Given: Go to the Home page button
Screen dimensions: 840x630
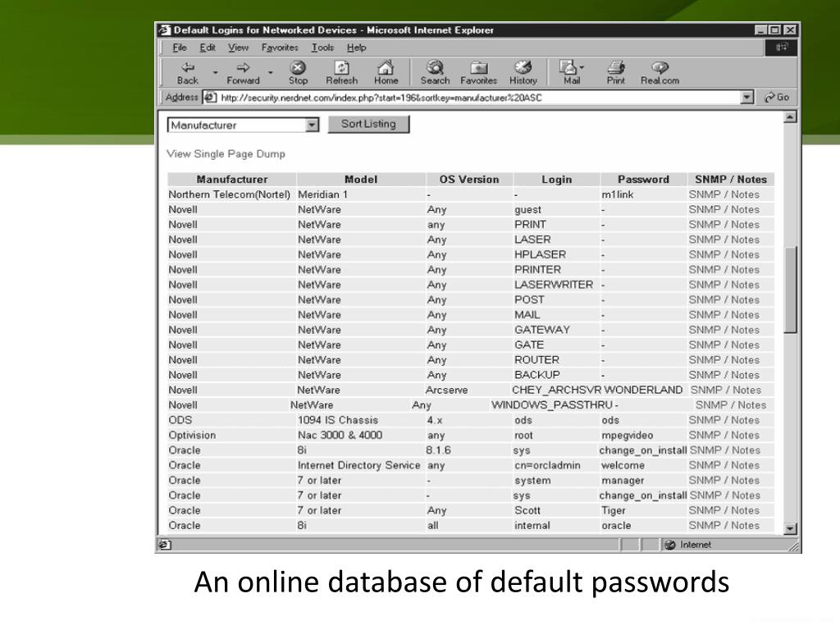Looking at the screenshot, I should click(386, 73).
